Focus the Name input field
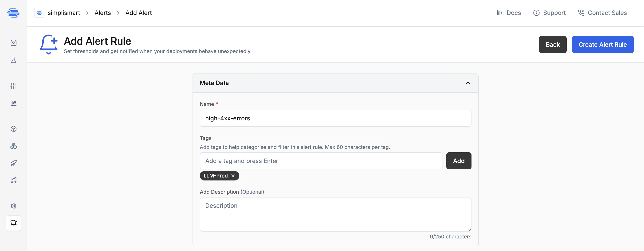This screenshot has width=644, height=251. 335,118
